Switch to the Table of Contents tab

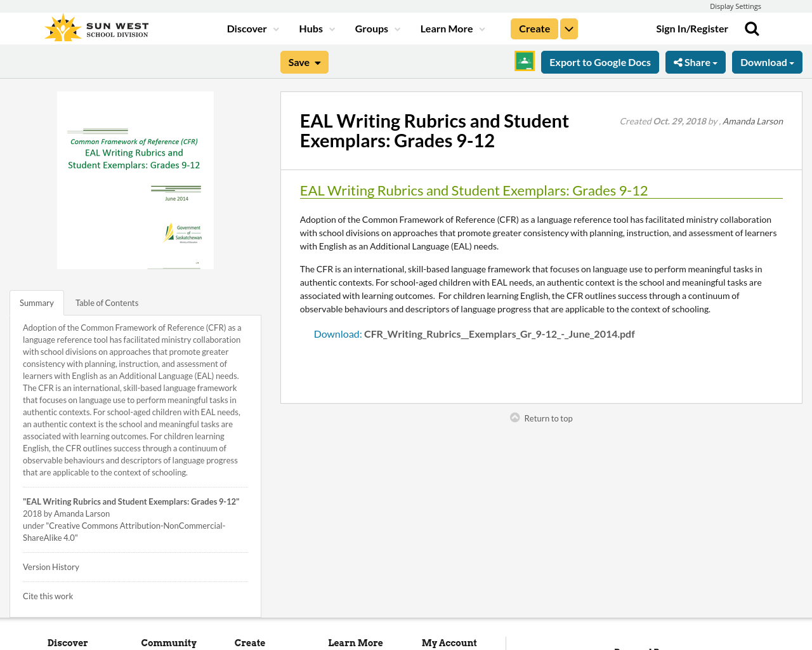pyautogui.click(x=107, y=302)
